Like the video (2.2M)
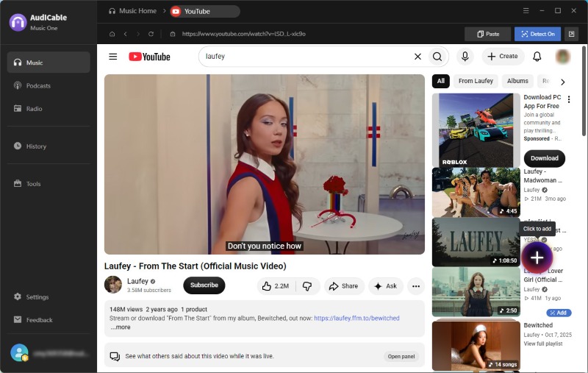588x373 pixels. point(276,286)
